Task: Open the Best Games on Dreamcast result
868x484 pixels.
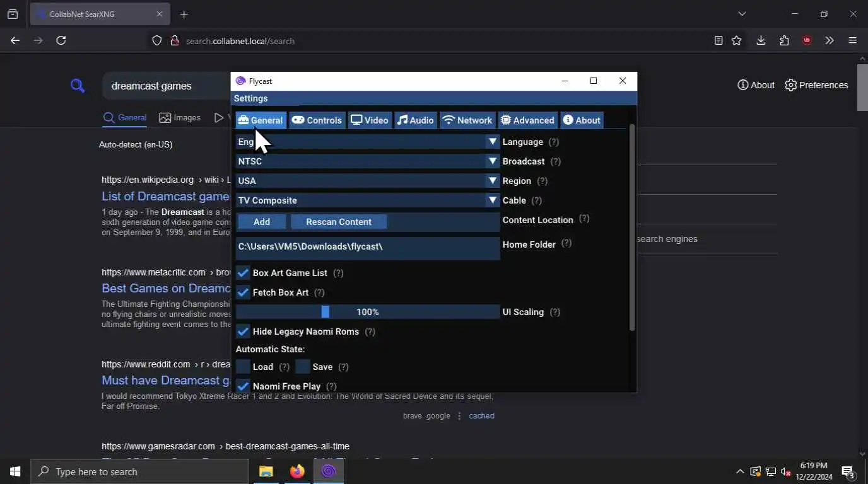Action: tap(166, 288)
